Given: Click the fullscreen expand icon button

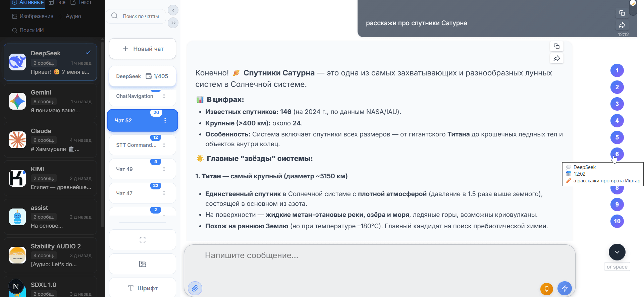Looking at the screenshot, I should 143,240.
